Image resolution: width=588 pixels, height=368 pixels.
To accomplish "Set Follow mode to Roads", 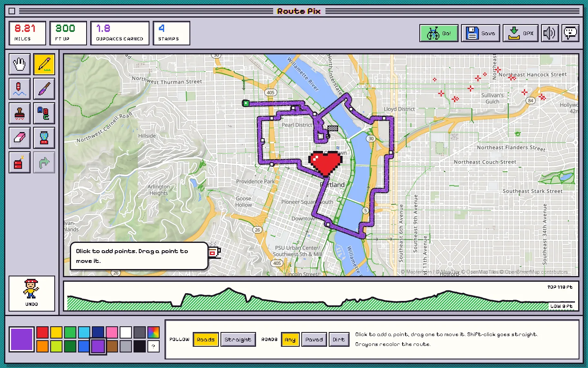I will tap(205, 339).
